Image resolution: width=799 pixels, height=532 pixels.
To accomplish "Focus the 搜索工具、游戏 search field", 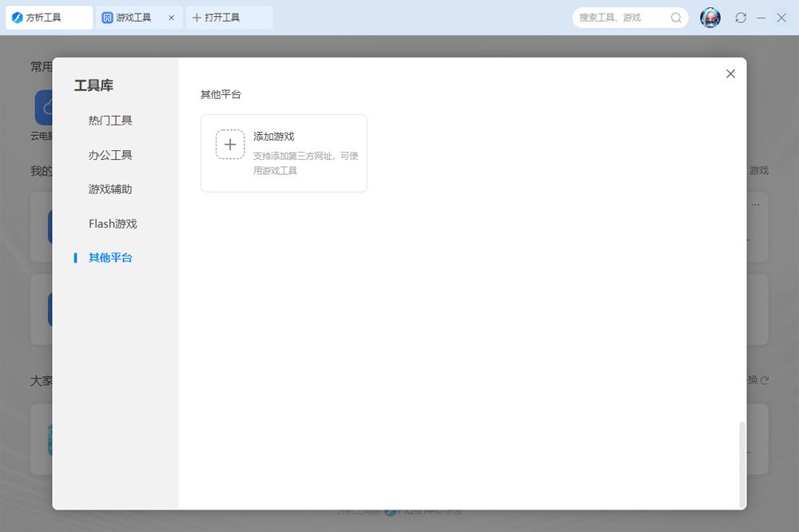I will [x=619, y=18].
